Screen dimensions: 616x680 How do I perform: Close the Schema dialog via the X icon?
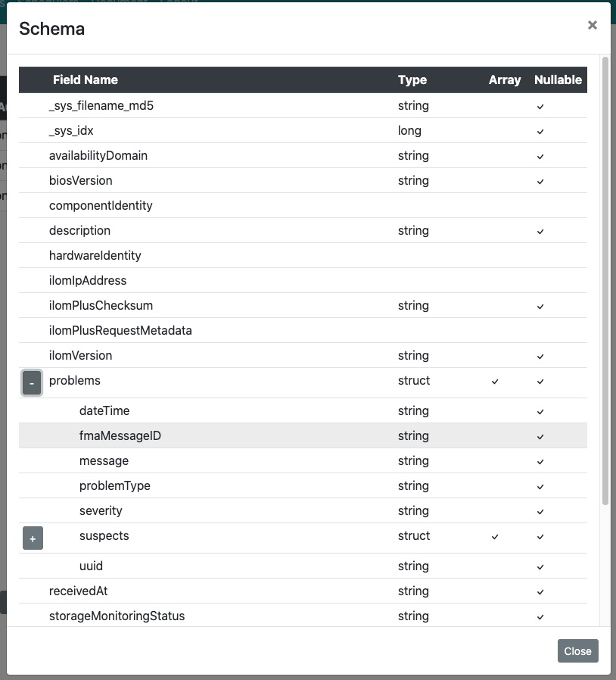click(593, 25)
